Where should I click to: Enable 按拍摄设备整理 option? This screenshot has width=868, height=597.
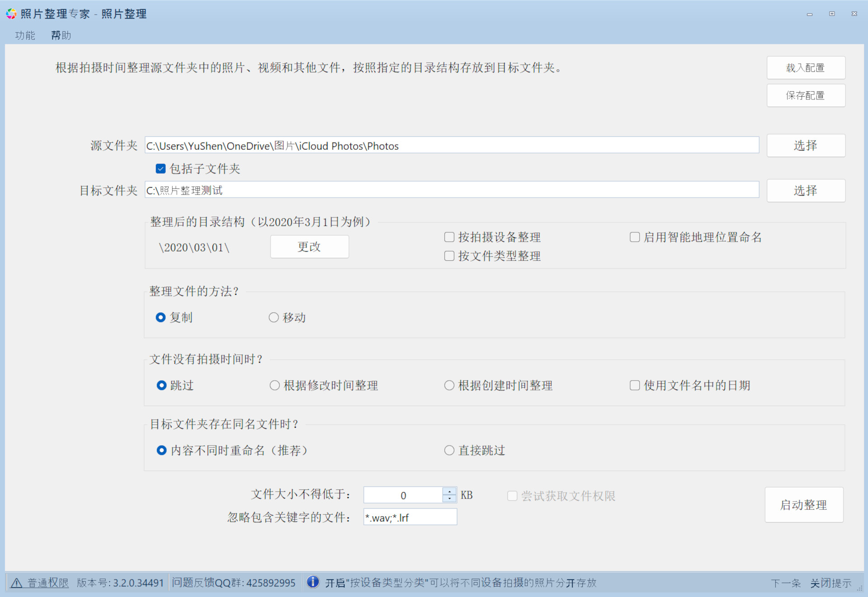pyautogui.click(x=449, y=237)
